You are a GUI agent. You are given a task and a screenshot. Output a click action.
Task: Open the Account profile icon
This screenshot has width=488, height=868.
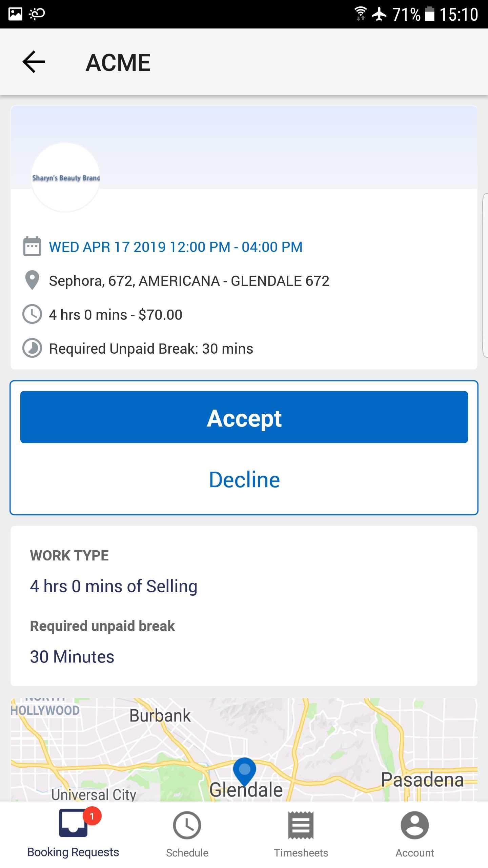click(x=415, y=825)
